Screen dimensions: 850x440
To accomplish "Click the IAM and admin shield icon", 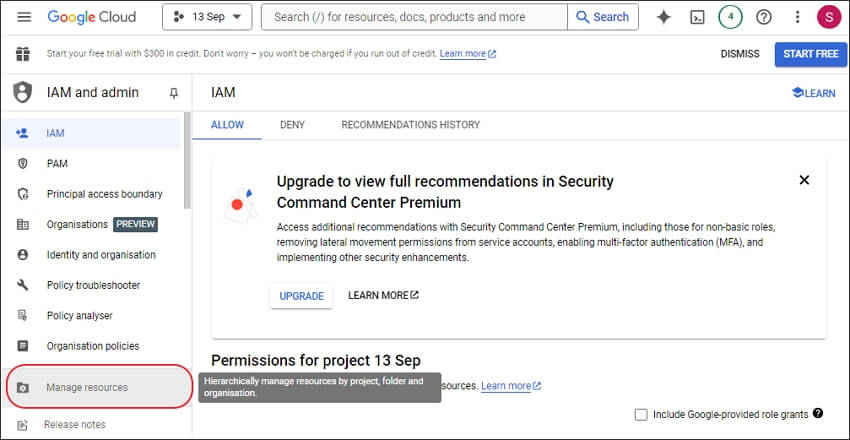I will point(22,93).
